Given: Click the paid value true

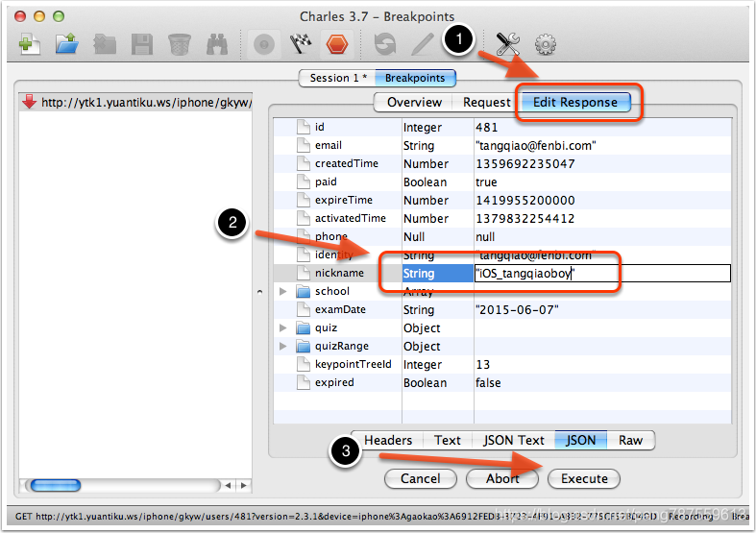Looking at the screenshot, I should click(x=486, y=182).
